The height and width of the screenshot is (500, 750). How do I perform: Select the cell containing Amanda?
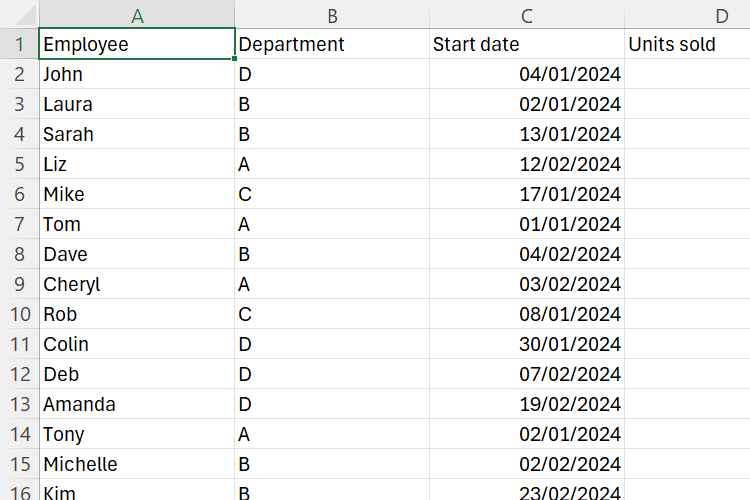click(x=137, y=404)
